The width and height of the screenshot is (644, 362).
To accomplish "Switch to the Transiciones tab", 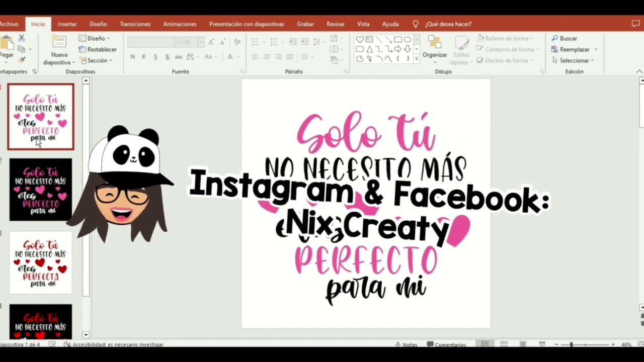I will tap(135, 24).
